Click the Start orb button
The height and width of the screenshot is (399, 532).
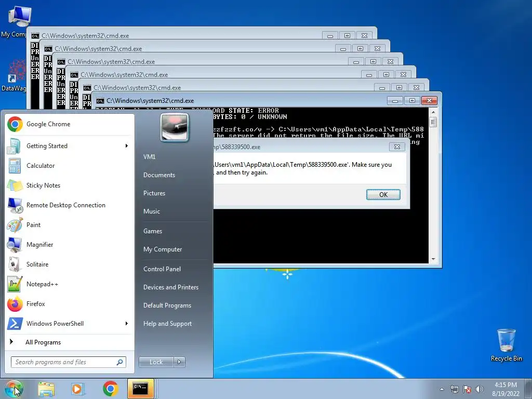[x=14, y=389]
